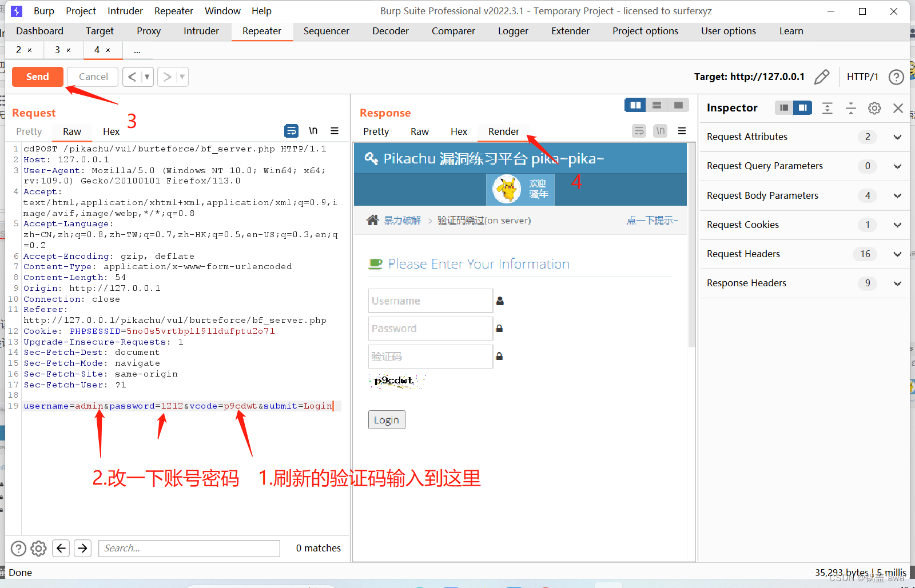
Task: Dock Inspector layout to left option
Action: click(784, 107)
